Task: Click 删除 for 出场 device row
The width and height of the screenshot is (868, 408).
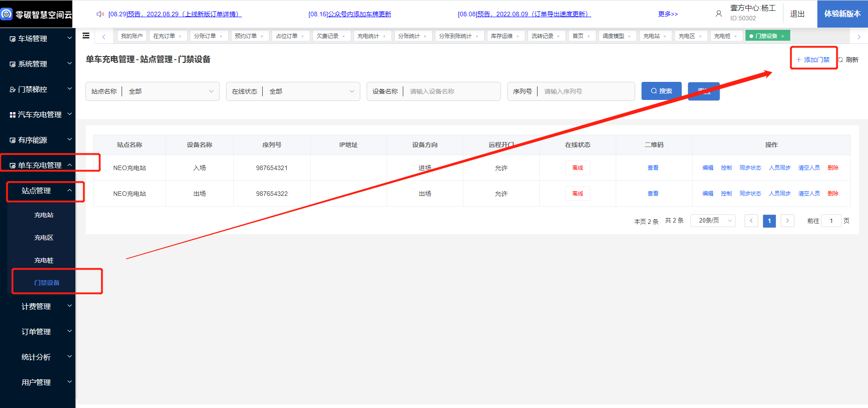Action: tap(833, 194)
